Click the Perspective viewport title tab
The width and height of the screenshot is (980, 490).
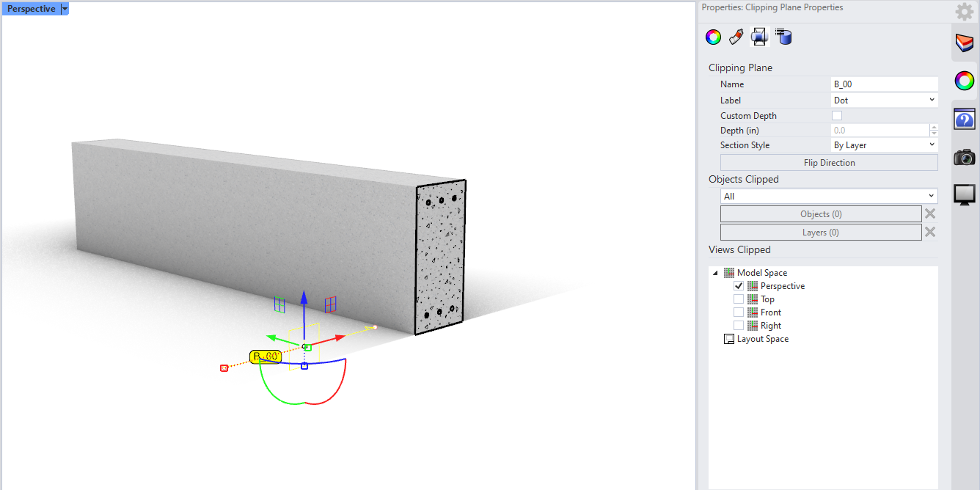[x=32, y=9]
